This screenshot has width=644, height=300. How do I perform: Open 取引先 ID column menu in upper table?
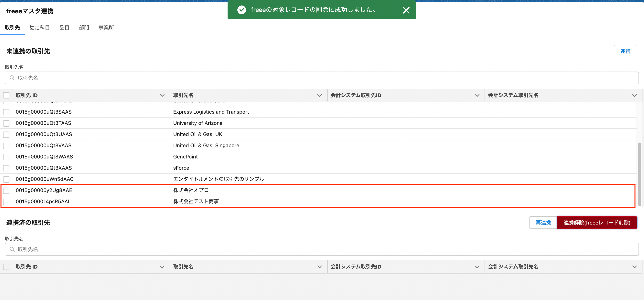pyautogui.click(x=162, y=95)
